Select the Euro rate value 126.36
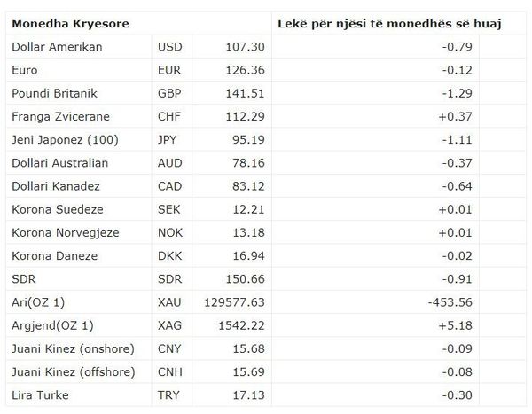532x414 pixels. click(x=245, y=70)
